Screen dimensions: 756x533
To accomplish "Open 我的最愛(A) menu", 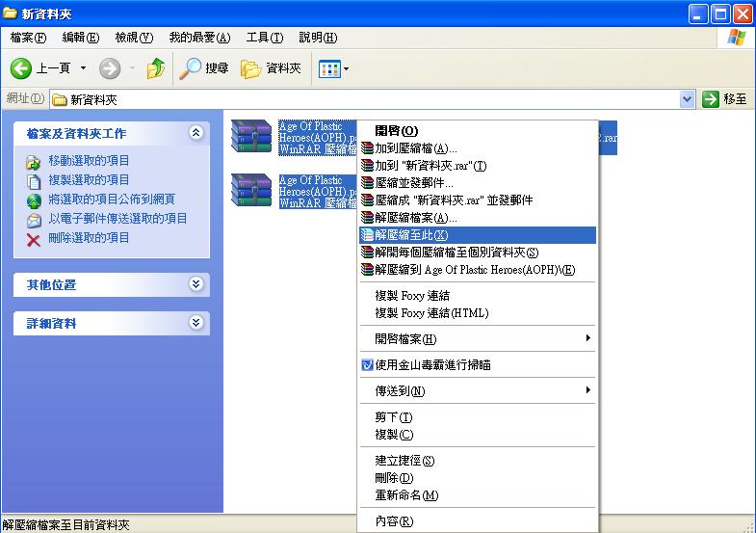I will pos(199,38).
